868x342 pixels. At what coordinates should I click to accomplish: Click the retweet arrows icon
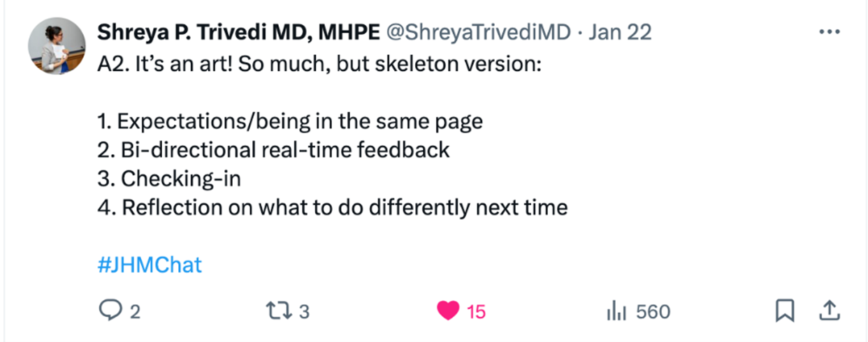(280, 311)
